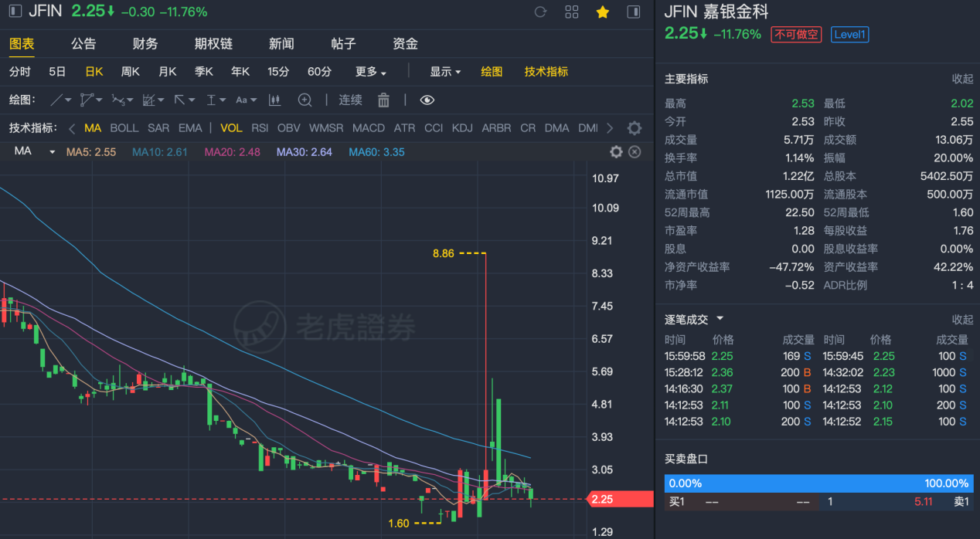
Task: Open technical indicator settings gear
Action: pos(635,128)
